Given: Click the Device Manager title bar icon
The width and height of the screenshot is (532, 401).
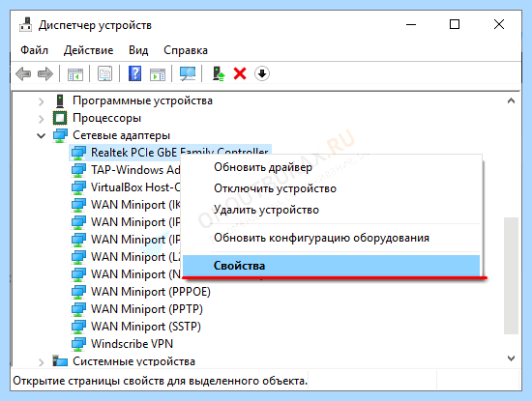Looking at the screenshot, I should tap(25, 25).
